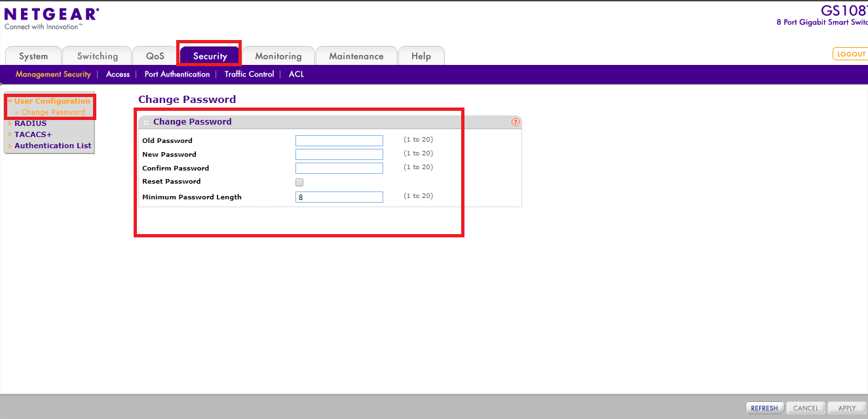Screen dimensions: 868x419
Task: Open the Switching tab
Action: 98,56
